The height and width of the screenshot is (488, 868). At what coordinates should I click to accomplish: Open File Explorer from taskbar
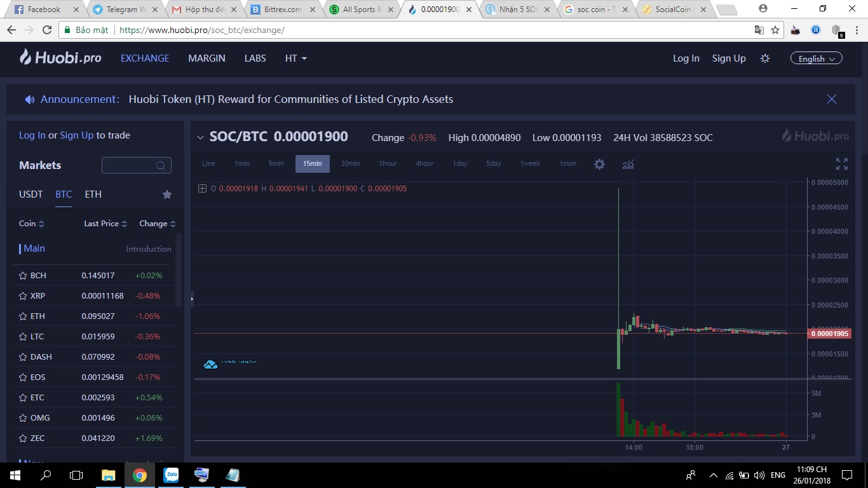[109, 475]
